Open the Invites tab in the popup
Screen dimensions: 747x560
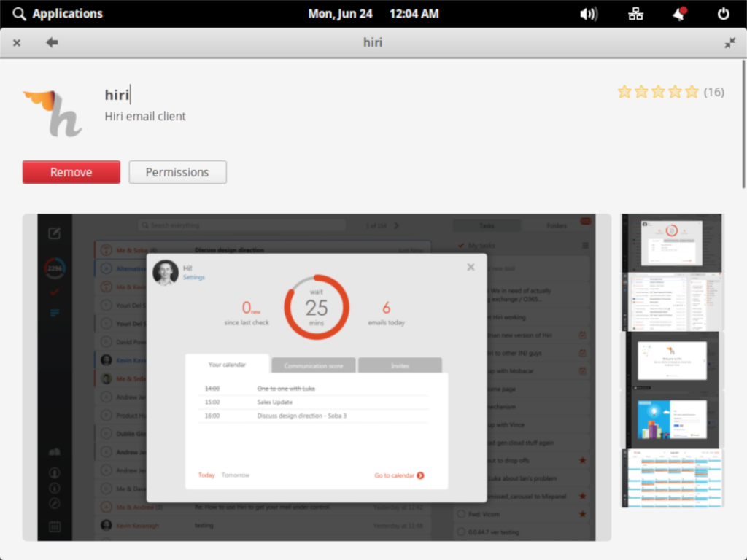tap(400, 365)
